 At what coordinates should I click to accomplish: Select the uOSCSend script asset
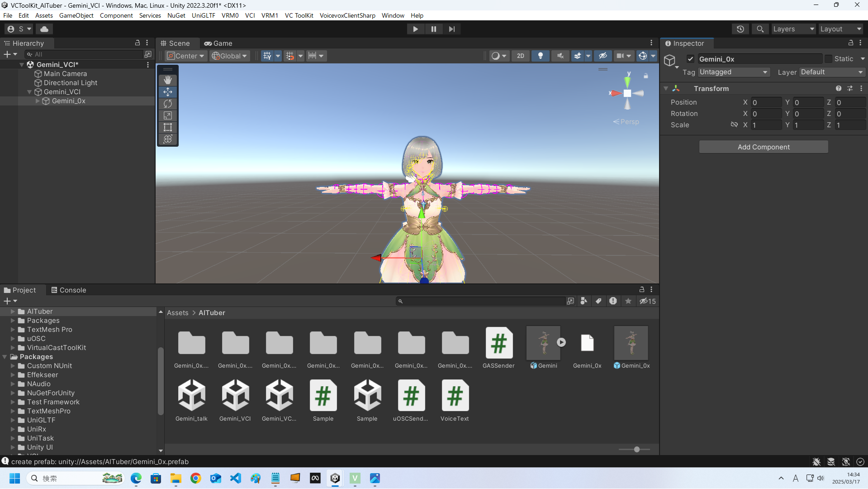pos(411,401)
